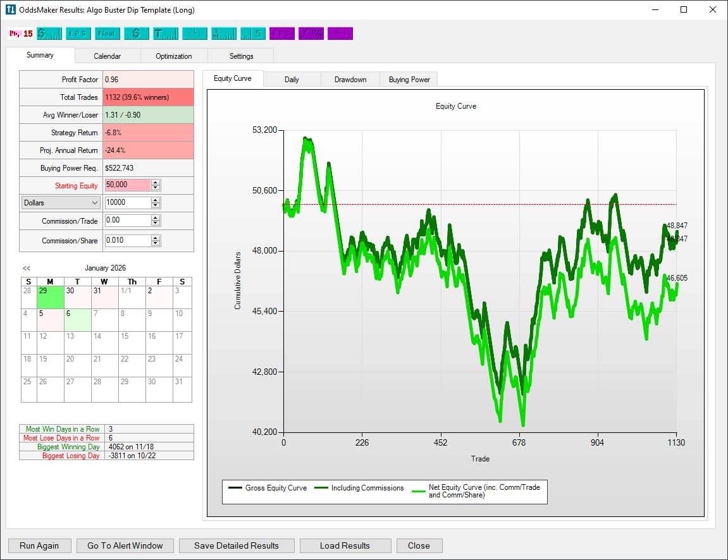The width and height of the screenshot is (728, 560).
Task: Click the OddsMaker window title bar icon
Action: (11, 10)
